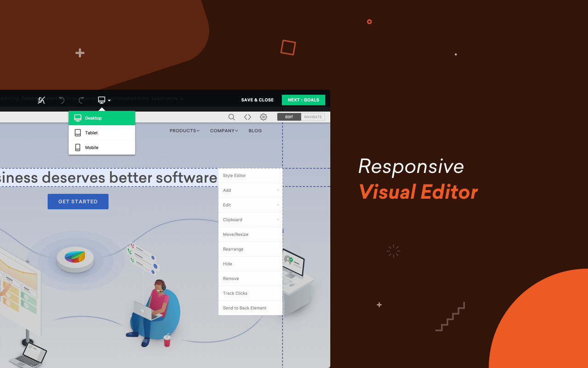Open the device selector monitor icon

[102, 100]
